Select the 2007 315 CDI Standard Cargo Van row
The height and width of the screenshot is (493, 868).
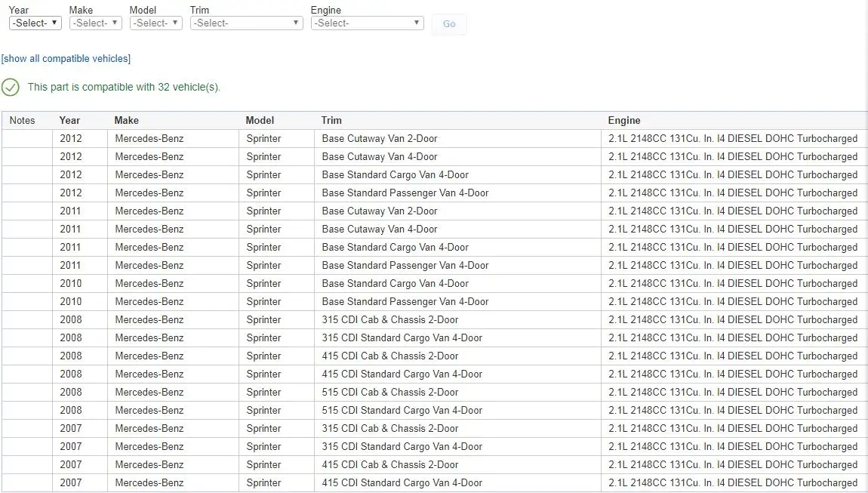click(435, 446)
